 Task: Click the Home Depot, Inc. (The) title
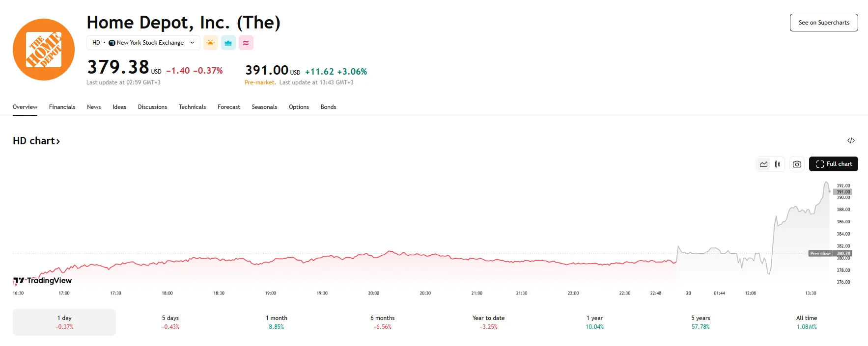pos(183,23)
